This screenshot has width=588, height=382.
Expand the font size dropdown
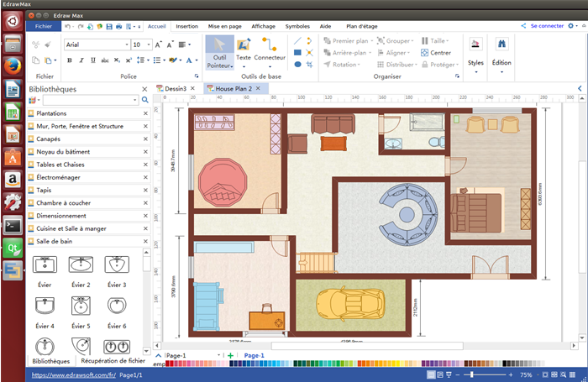tap(150, 44)
